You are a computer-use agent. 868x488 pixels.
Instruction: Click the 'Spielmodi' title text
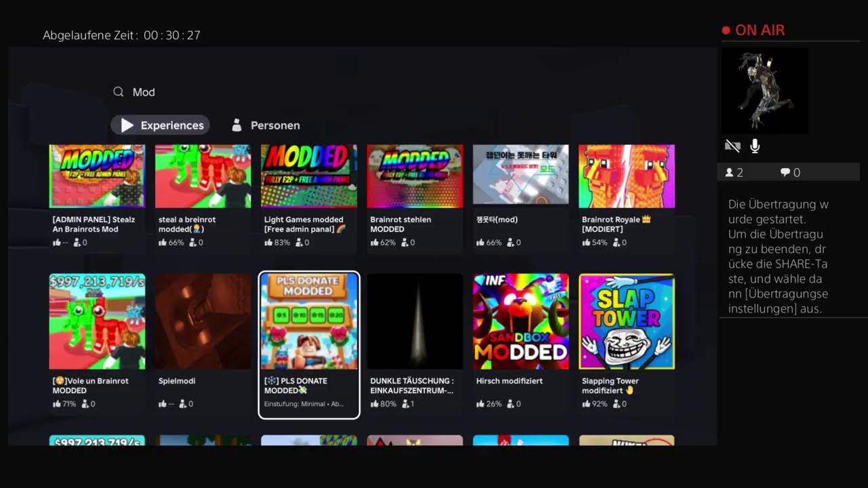(x=177, y=381)
